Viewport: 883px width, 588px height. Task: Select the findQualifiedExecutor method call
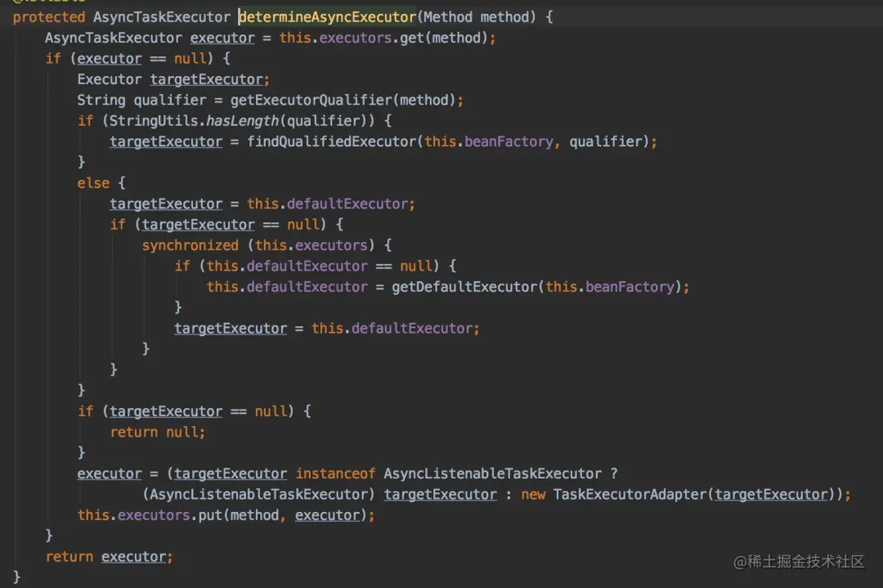tap(331, 141)
